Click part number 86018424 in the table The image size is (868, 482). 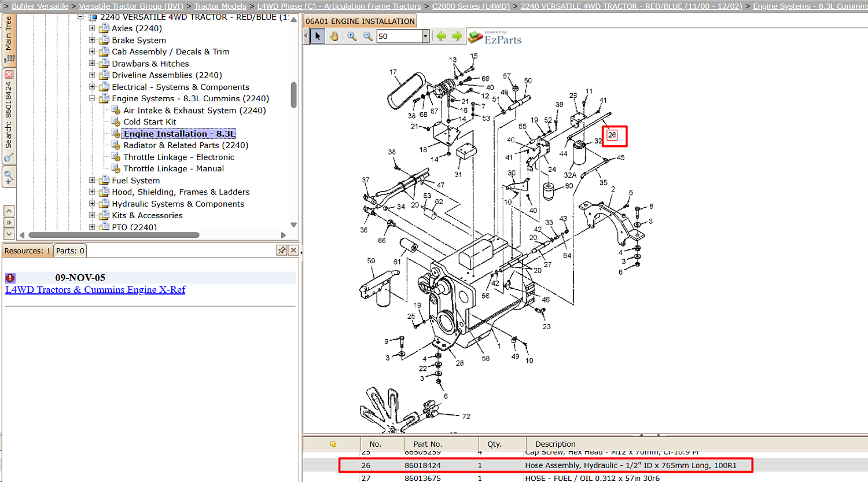pyautogui.click(x=422, y=465)
